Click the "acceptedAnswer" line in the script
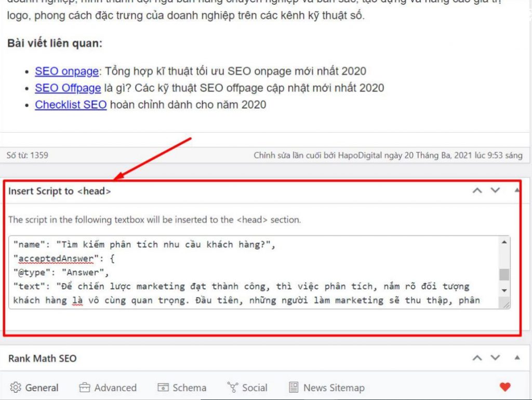Viewport: 532px width, 400px height. point(64,259)
